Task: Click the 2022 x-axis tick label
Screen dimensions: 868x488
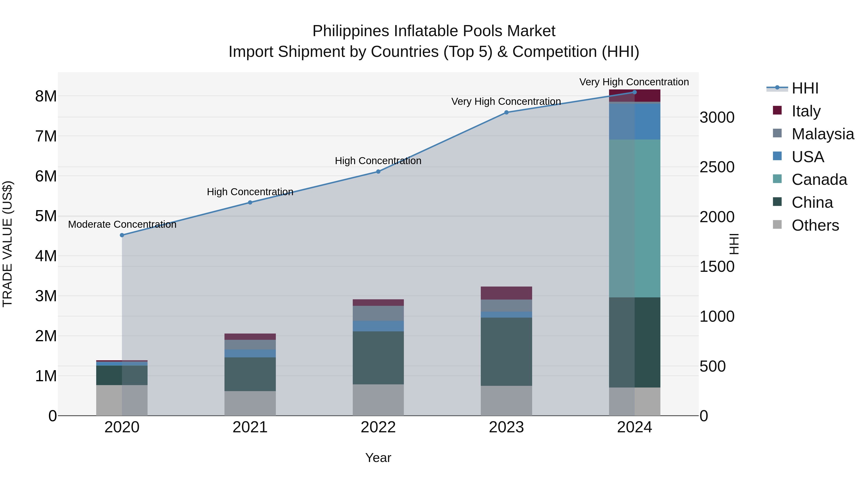Action: coord(378,427)
